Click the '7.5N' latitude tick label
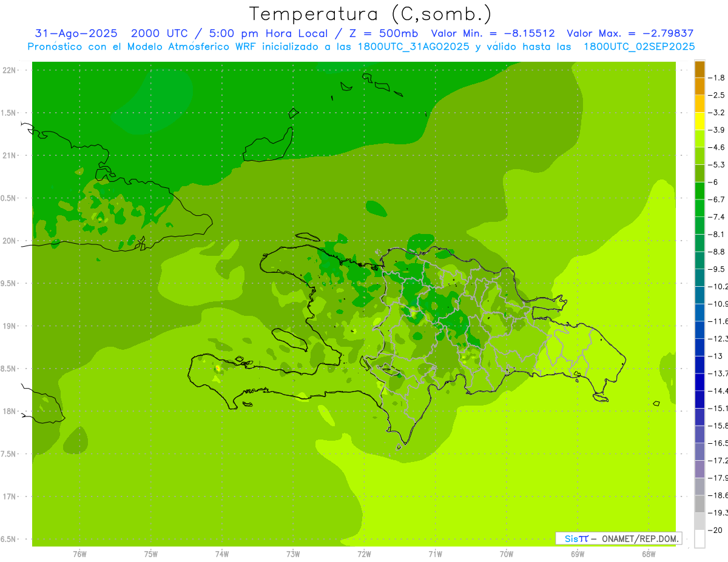Screen dimensions: 728x562 [8, 454]
